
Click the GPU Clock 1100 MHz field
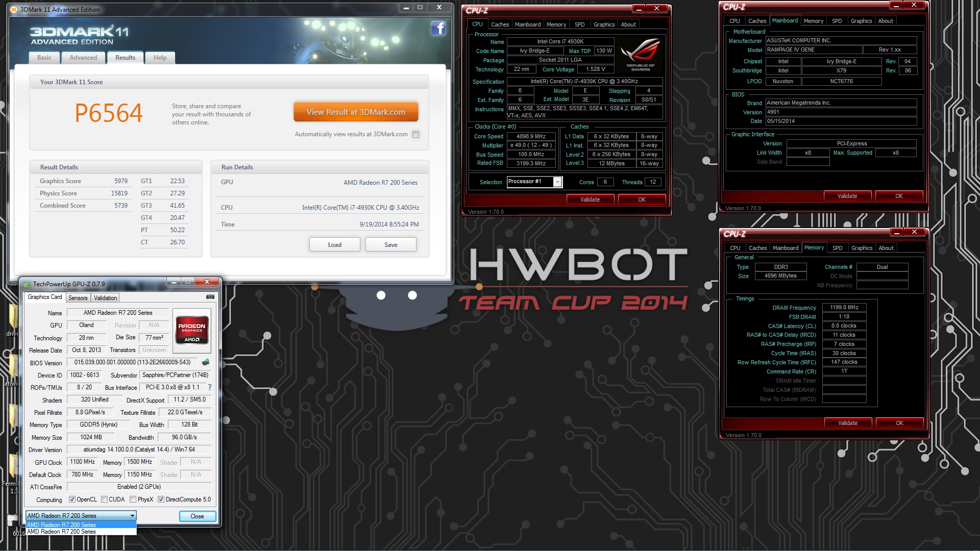click(x=83, y=462)
